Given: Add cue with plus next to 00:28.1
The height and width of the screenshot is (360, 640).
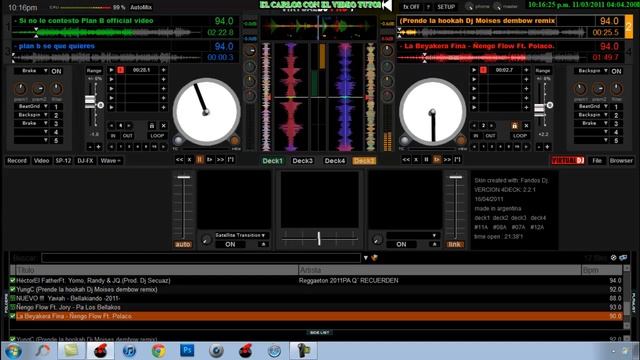Looking at the screenshot, I should (x=163, y=70).
